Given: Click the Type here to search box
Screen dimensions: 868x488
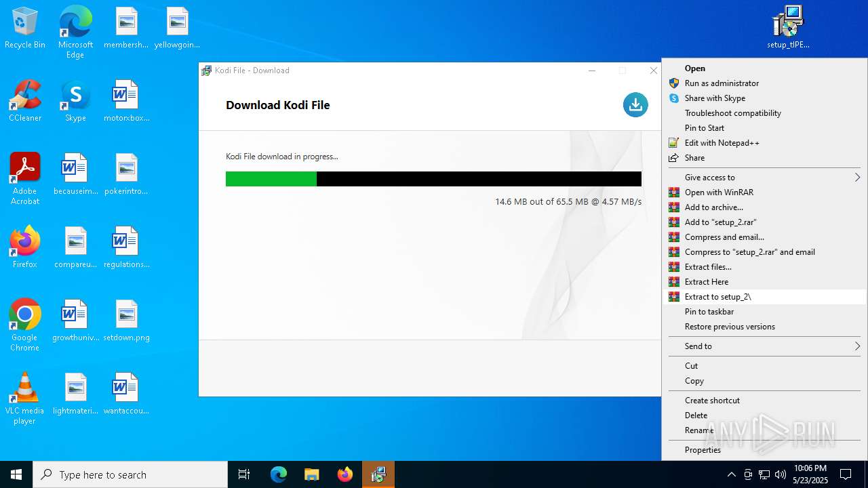Looking at the screenshot, I should 130,474.
